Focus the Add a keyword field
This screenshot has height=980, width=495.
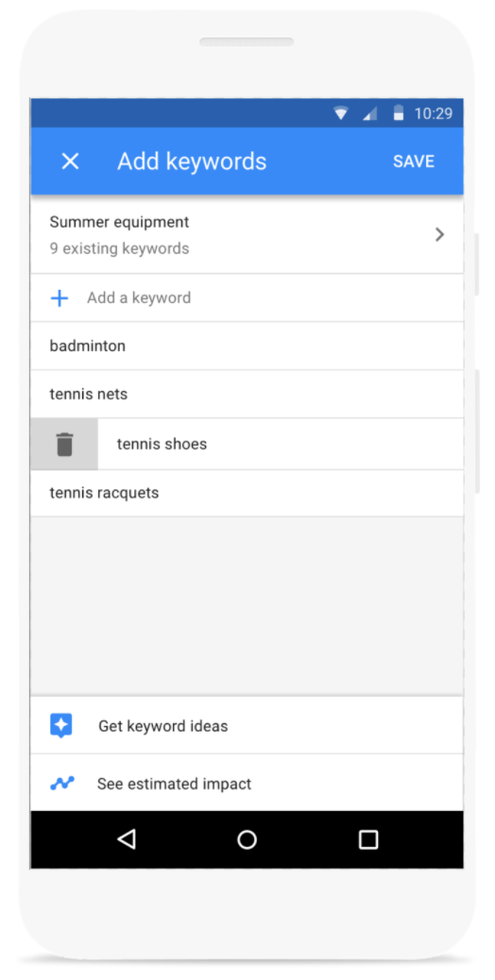(247, 298)
